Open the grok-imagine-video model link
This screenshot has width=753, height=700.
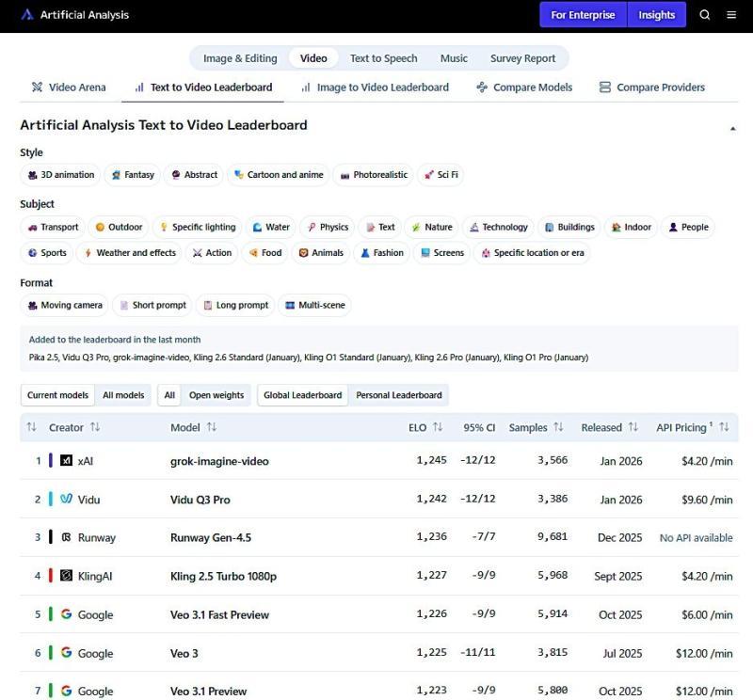click(219, 461)
